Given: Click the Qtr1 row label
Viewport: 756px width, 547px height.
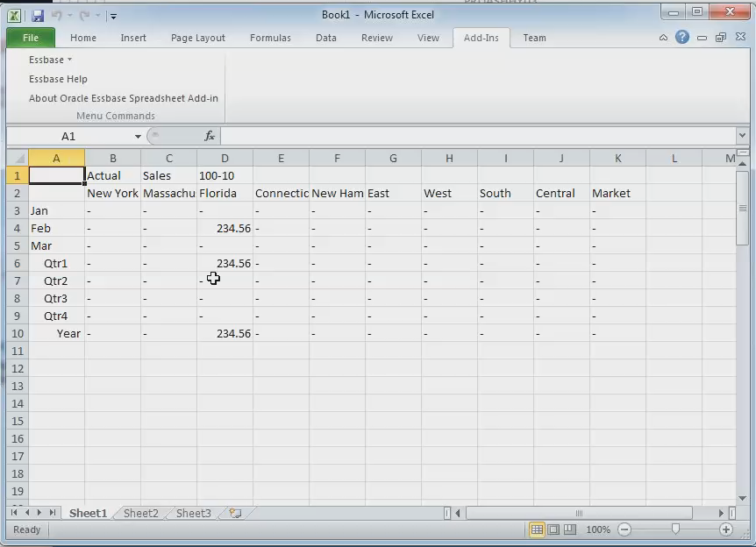Looking at the screenshot, I should [x=56, y=264].
